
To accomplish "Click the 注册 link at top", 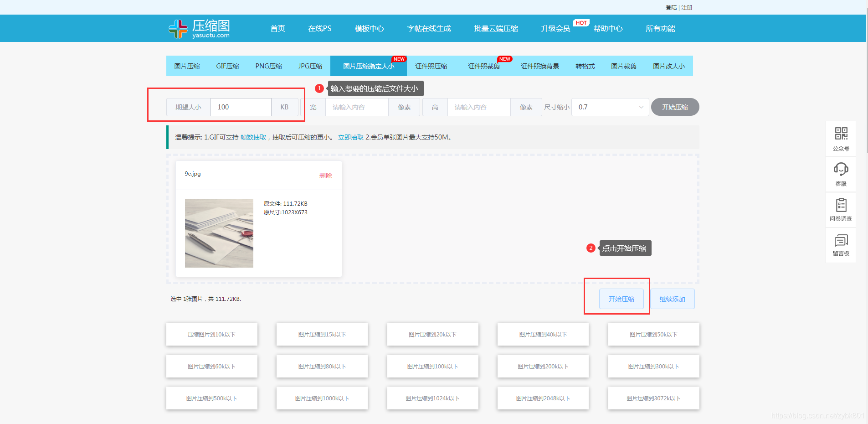I will [687, 7].
